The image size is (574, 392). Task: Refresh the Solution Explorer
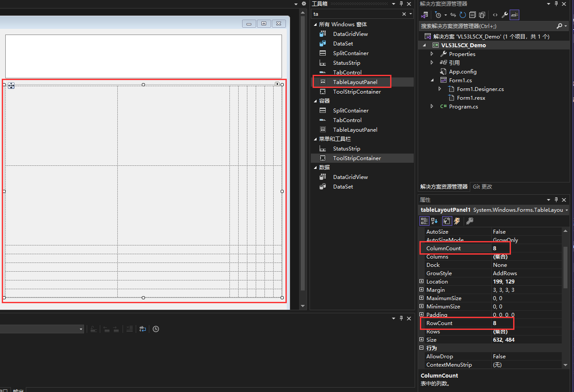[x=463, y=15]
